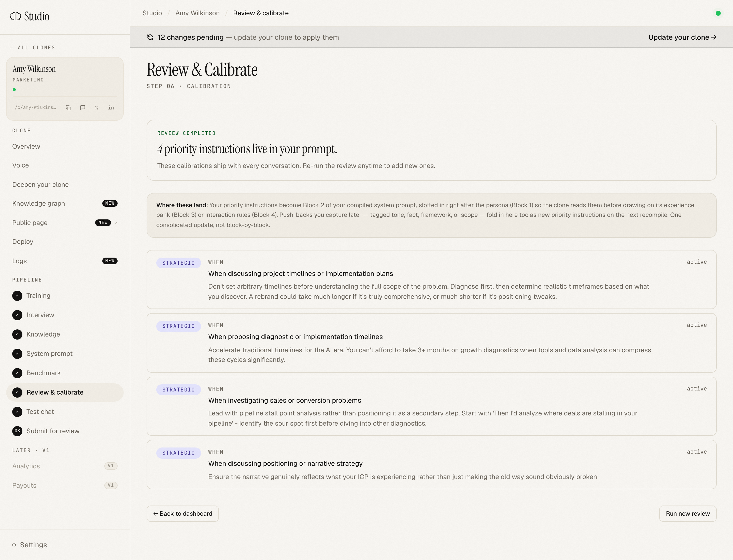Click the Test chat checkmark icon
The width and height of the screenshot is (733, 560).
tap(17, 412)
